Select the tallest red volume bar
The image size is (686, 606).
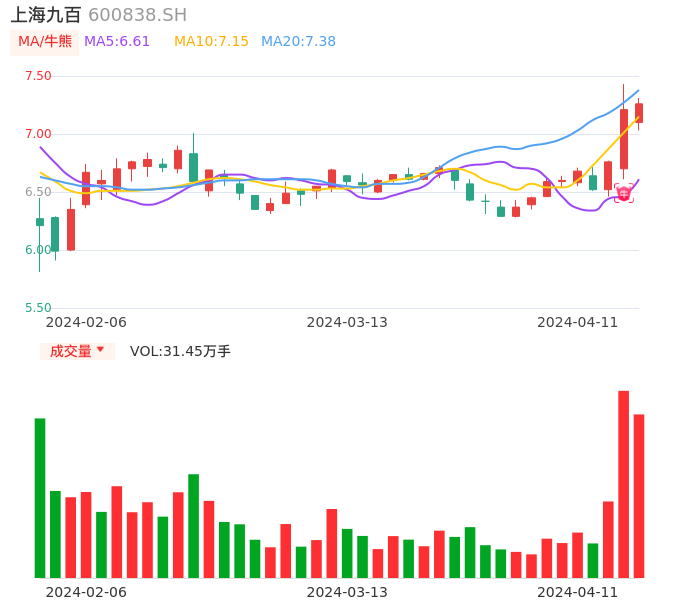[x=623, y=484]
